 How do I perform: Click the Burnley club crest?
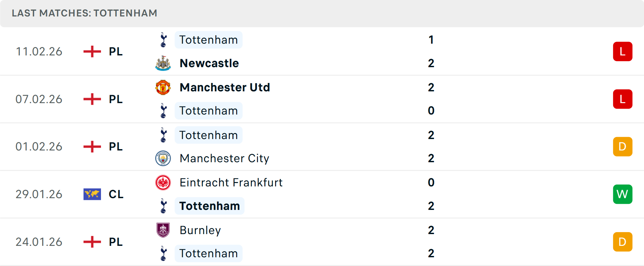(x=163, y=230)
